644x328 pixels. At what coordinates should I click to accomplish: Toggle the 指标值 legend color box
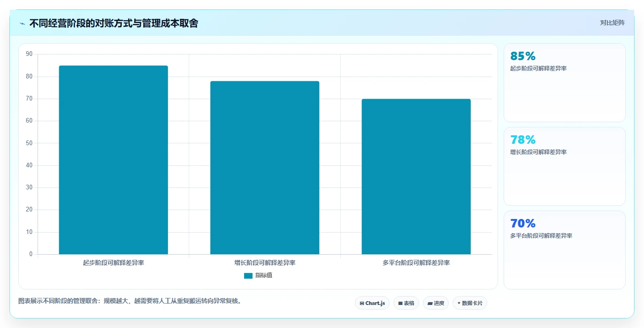point(248,276)
